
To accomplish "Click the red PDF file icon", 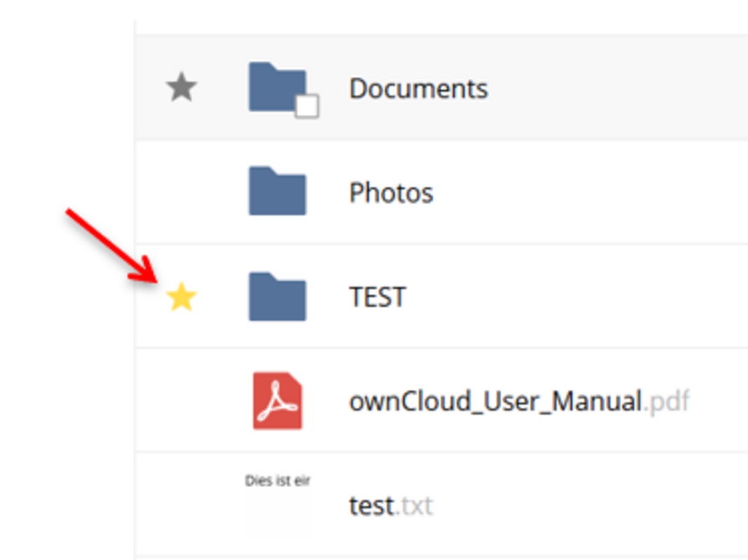I will tap(277, 400).
